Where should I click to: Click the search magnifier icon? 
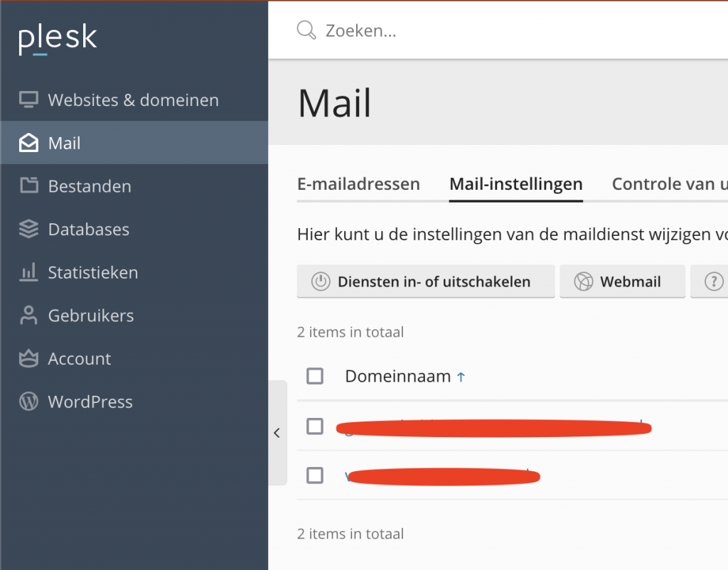pyautogui.click(x=306, y=30)
